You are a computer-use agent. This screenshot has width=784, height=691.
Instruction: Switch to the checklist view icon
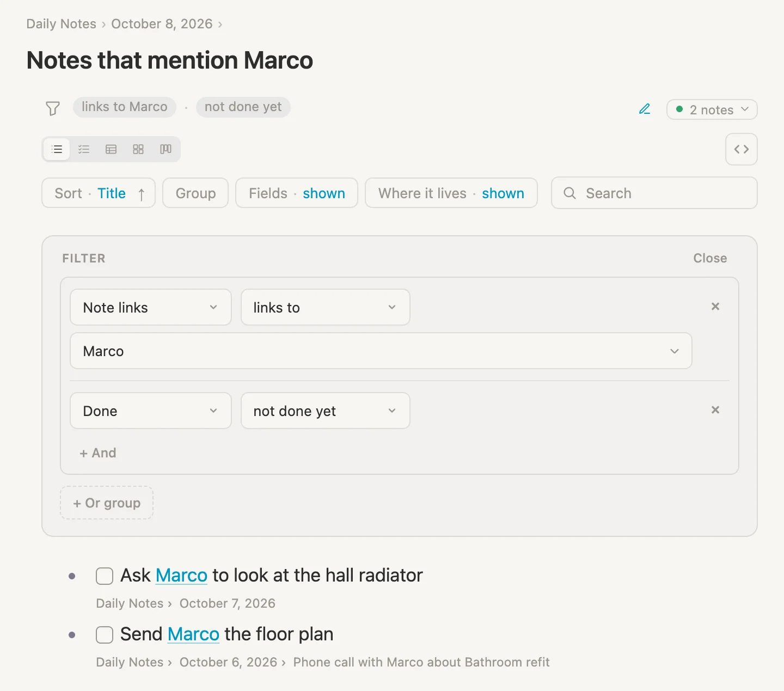[84, 149]
